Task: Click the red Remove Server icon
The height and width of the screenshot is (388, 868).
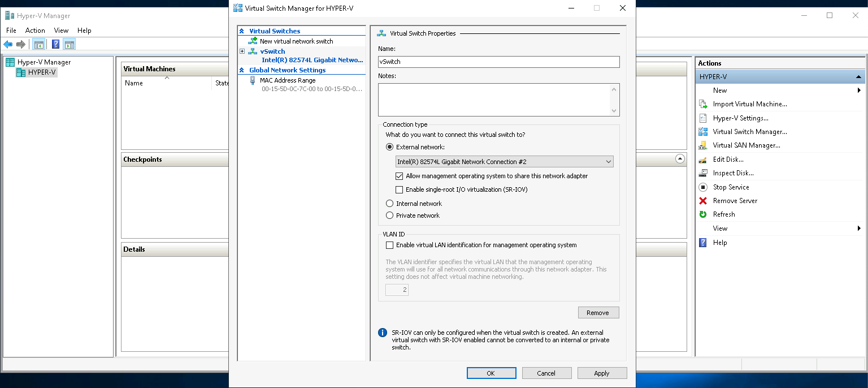Action: pos(703,201)
